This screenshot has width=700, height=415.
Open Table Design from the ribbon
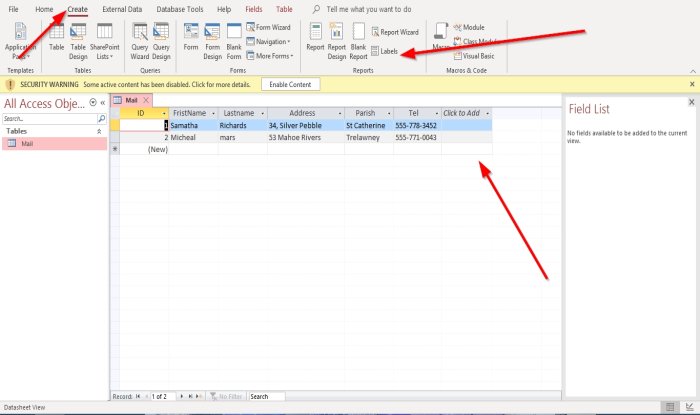78,42
